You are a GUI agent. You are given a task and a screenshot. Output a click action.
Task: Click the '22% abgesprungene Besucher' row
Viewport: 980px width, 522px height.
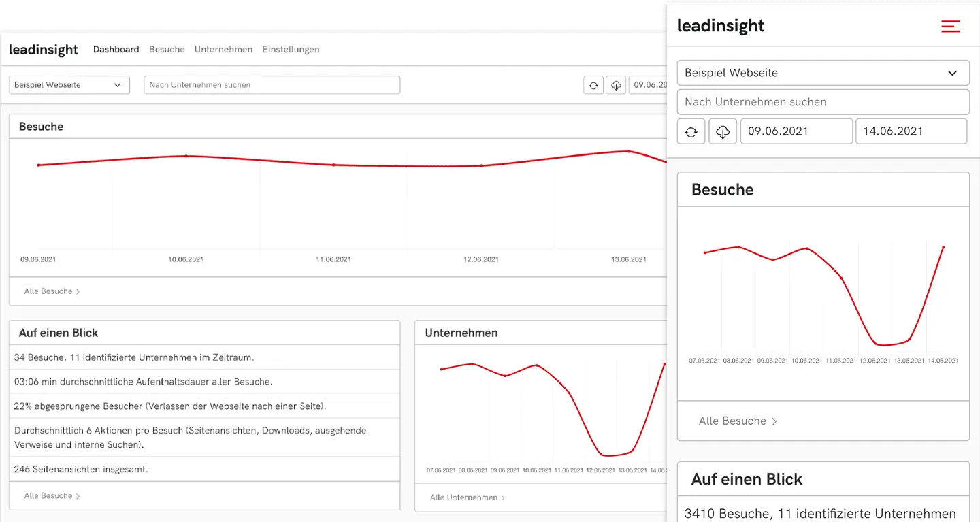[x=204, y=406]
